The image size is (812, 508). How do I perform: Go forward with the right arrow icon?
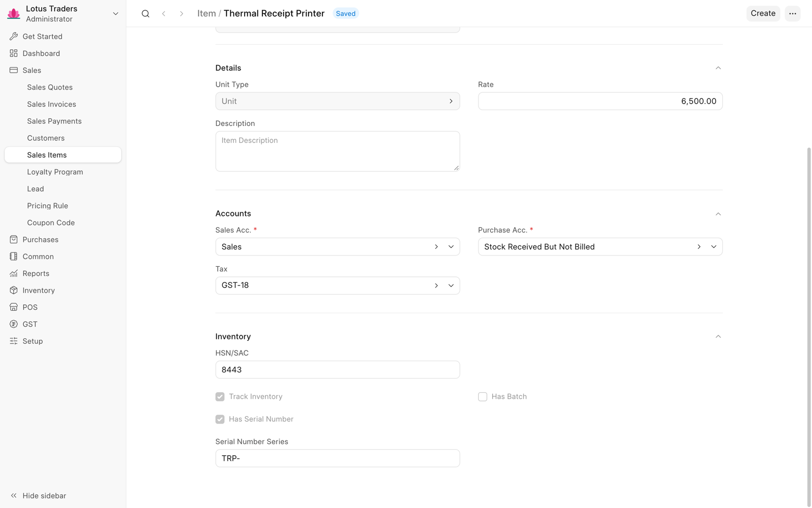pyautogui.click(x=181, y=14)
